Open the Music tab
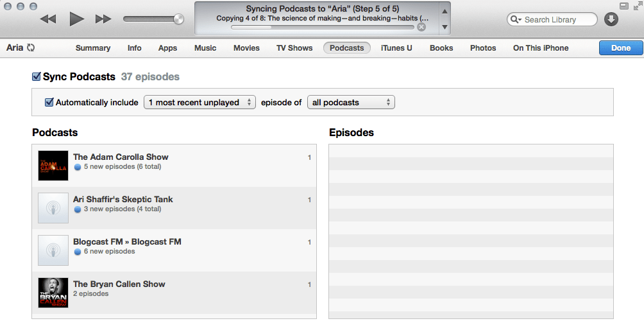This screenshot has height=330, width=644. tap(205, 48)
